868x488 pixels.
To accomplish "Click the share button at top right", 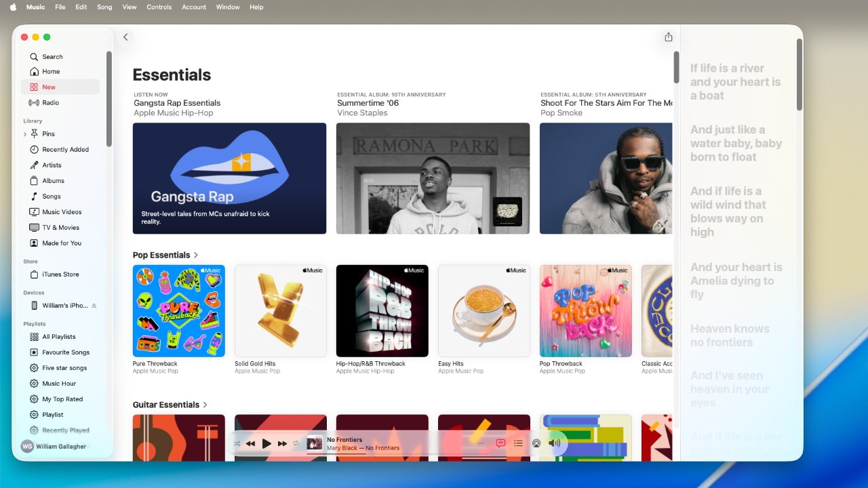I will (x=669, y=37).
